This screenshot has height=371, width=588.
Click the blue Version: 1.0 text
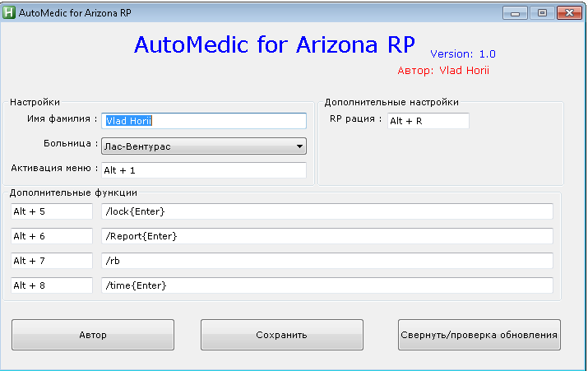(x=463, y=54)
